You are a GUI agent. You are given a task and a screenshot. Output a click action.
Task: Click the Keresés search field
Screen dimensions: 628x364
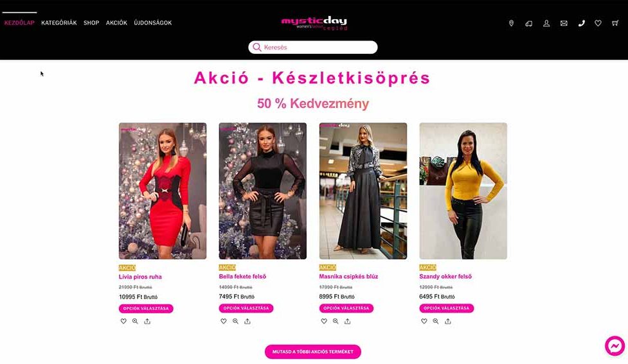(x=313, y=48)
